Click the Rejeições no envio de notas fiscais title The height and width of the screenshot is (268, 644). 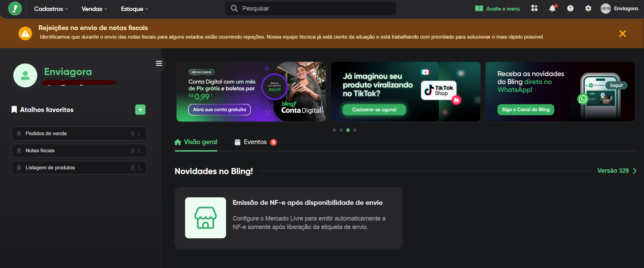coord(93,28)
